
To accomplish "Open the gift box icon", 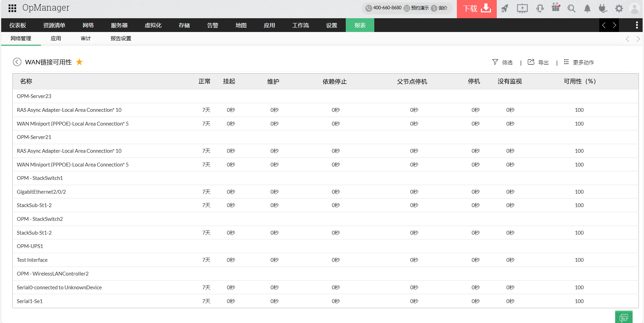I will [556, 7].
